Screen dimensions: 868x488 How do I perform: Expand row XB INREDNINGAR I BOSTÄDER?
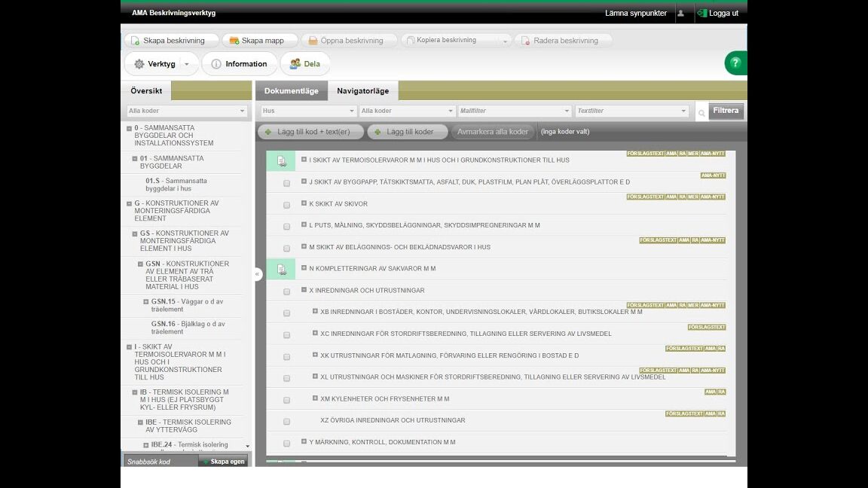315,311
